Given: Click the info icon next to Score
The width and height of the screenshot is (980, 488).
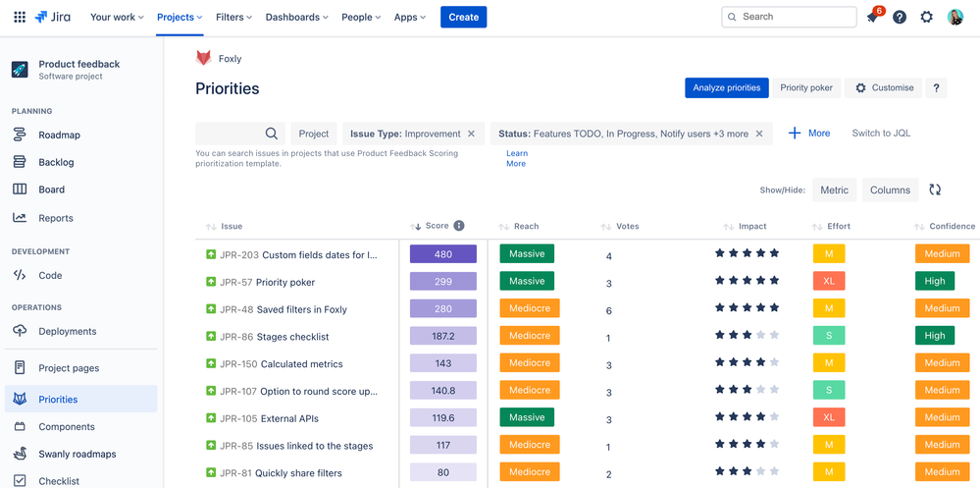Looking at the screenshot, I should pos(459,226).
